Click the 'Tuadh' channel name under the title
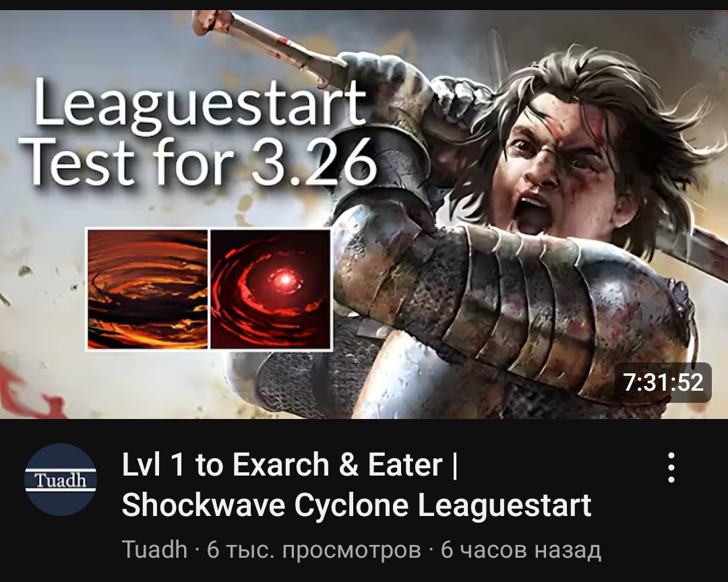The image size is (728, 582). [x=154, y=550]
